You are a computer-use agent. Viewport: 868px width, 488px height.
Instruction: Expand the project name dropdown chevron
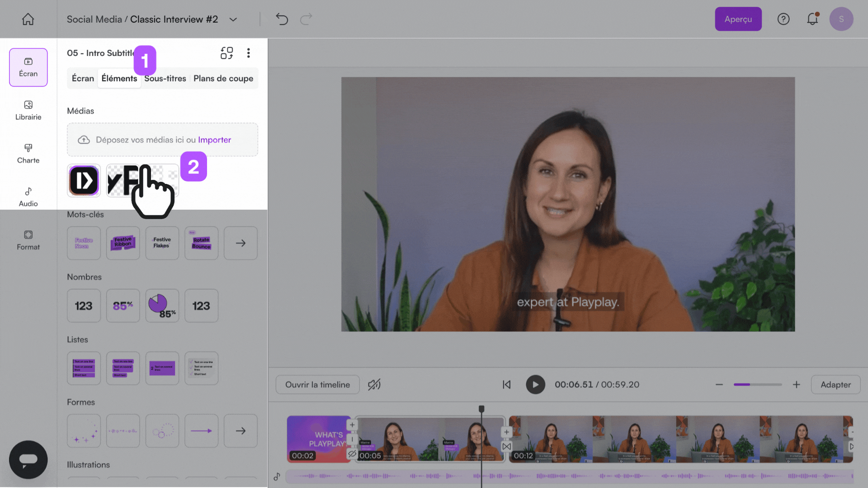(x=233, y=19)
